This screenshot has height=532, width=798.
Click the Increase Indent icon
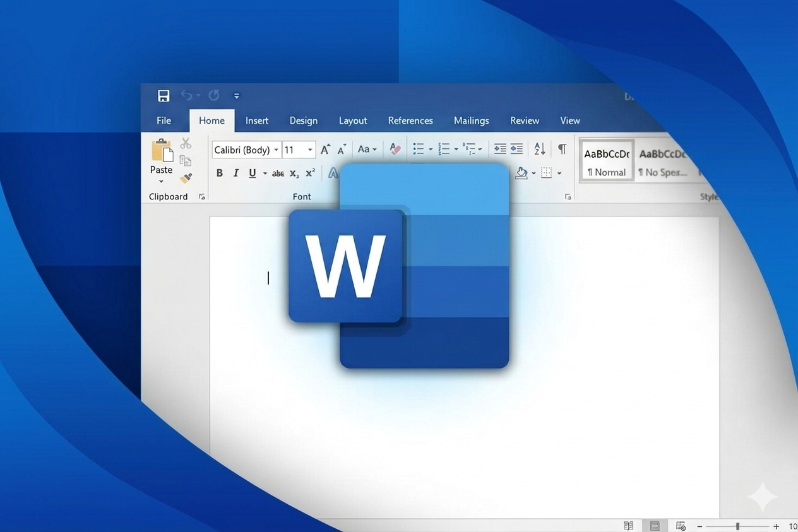(x=516, y=150)
